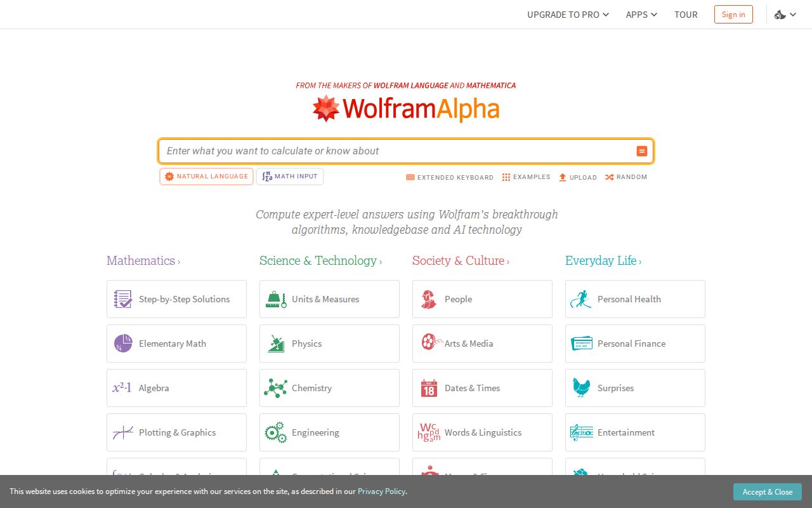Viewport: 812px width, 508px height.
Task: Toggle the orange compute icon in the search bar
Action: 641,151
